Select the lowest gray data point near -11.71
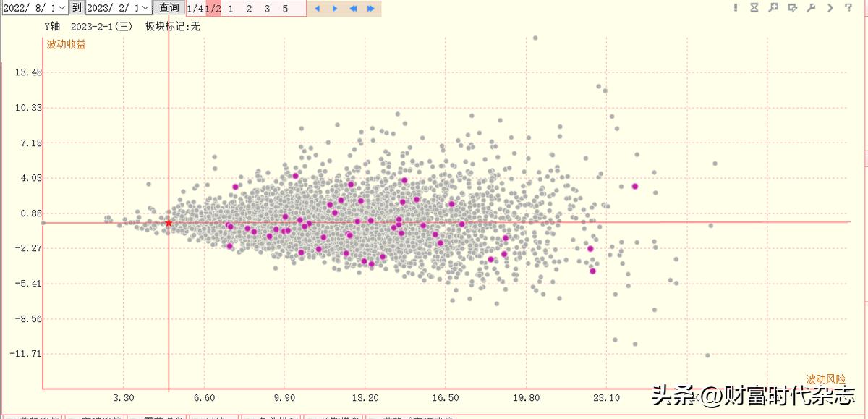The width and height of the screenshot is (868, 419). tap(707, 355)
